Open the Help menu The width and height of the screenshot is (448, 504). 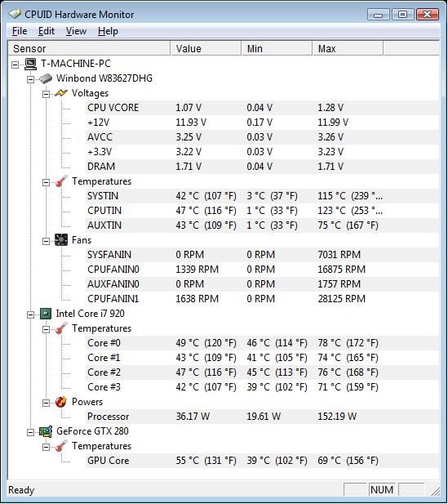coord(108,31)
